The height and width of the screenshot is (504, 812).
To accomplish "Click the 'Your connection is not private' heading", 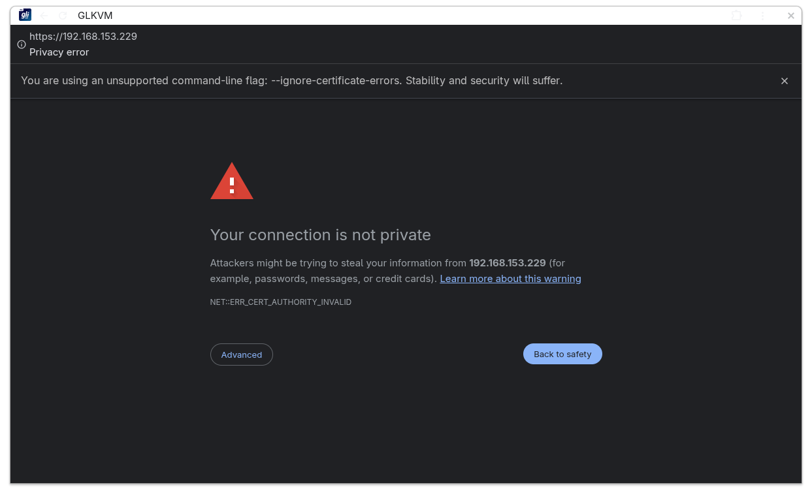I will [320, 235].
